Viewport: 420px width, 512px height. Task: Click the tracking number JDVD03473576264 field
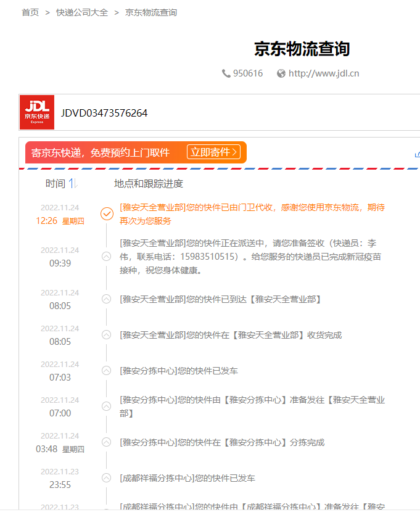coord(104,113)
